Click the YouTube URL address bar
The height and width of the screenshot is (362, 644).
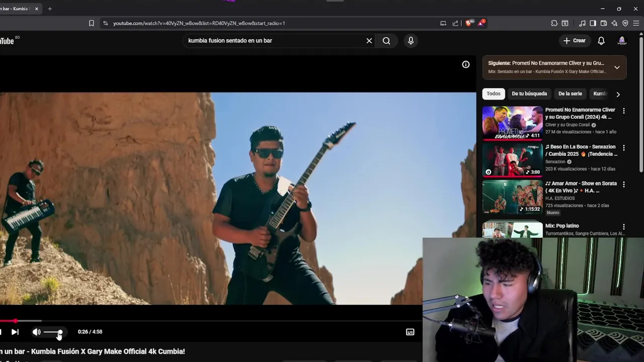click(199, 23)
